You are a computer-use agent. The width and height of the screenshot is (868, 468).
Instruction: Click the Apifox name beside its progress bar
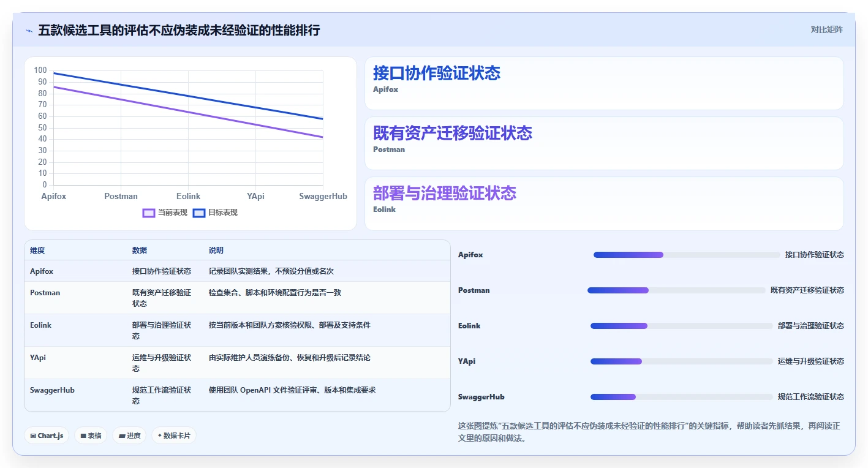coord(470,255)
